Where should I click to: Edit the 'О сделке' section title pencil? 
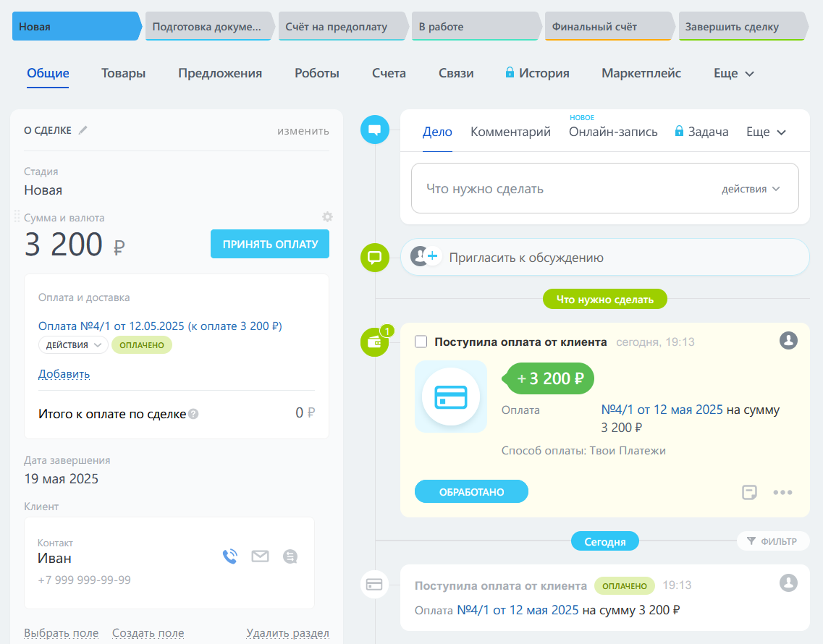[83, 130]
